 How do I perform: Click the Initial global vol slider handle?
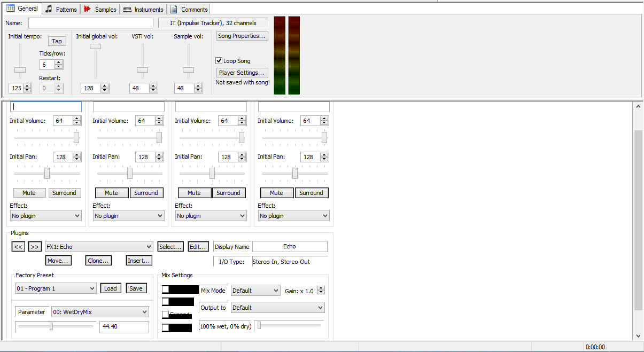[x=95, y=46]
